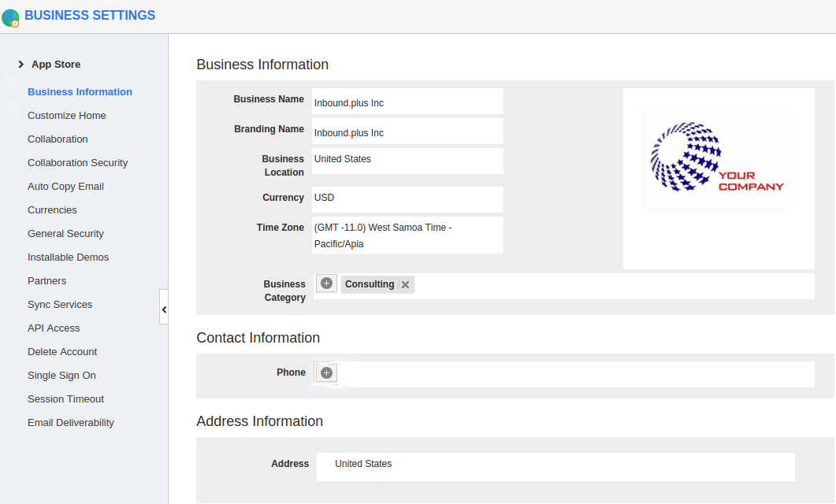Viewport: 836px width, 504px height.
Task: Open General Security settings
Action: [x=65, y=234]
